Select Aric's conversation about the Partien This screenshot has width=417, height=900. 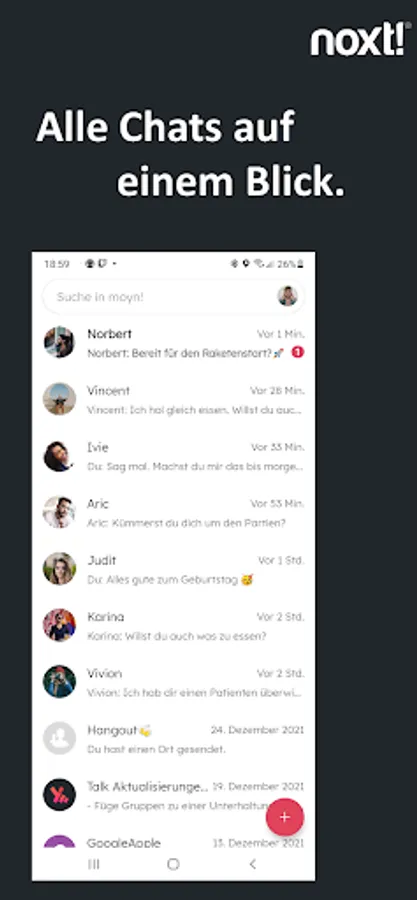point(173,513)
